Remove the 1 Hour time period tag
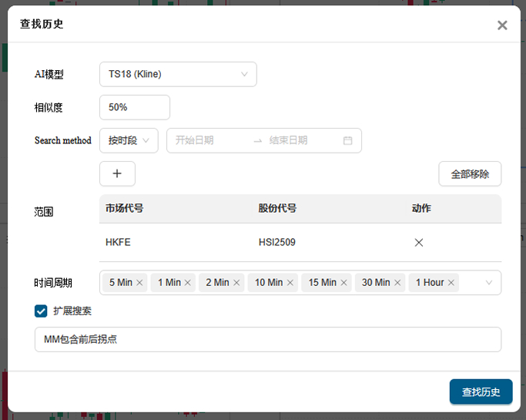The image size is (526, 420). click(451, 283)
